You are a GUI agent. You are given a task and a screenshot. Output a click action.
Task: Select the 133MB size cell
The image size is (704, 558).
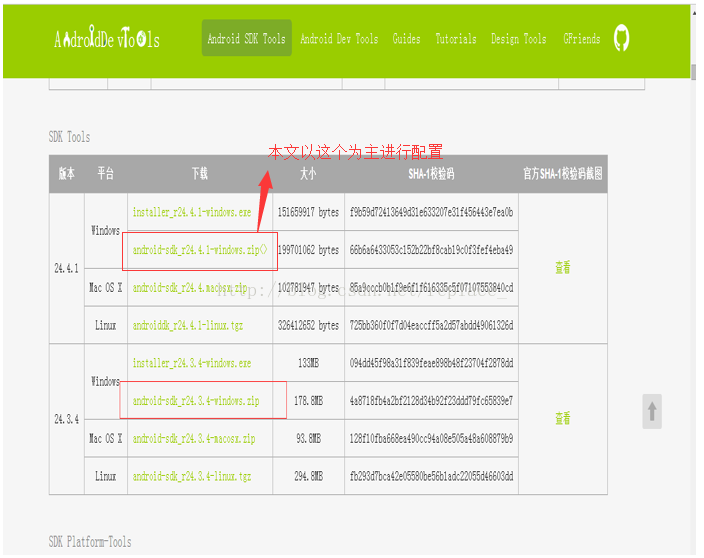[308, 363]
